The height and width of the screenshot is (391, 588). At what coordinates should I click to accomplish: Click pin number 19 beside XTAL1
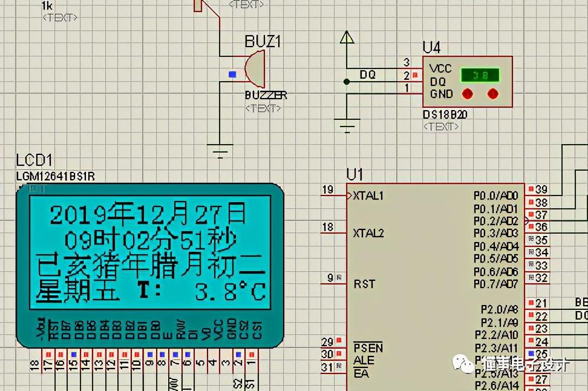(328, 189)
